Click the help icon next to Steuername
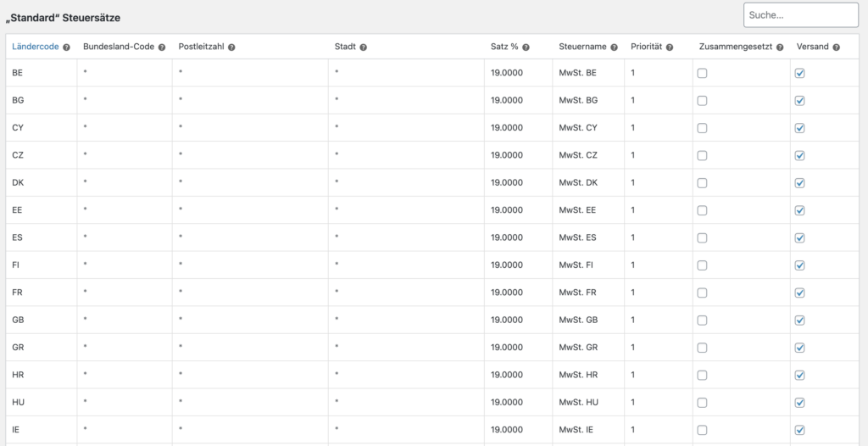The height and width of the screenshot is (446, 868). tap(614, 47)
